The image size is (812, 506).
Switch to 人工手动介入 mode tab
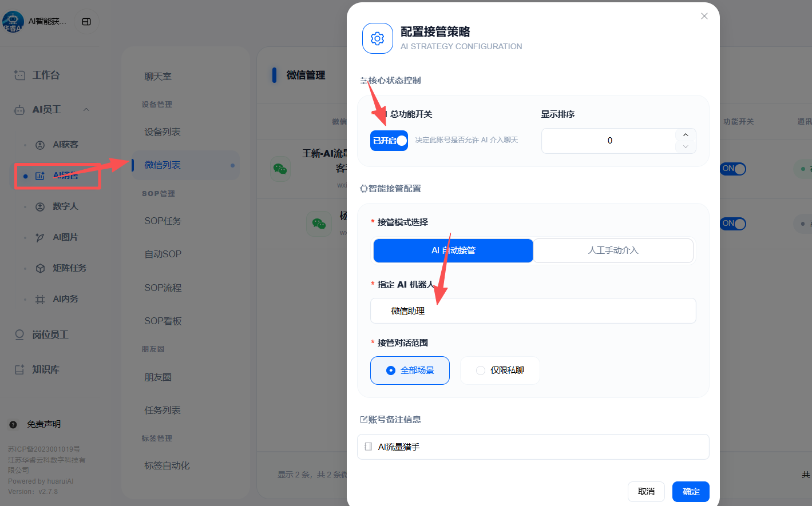pos(613,250)
